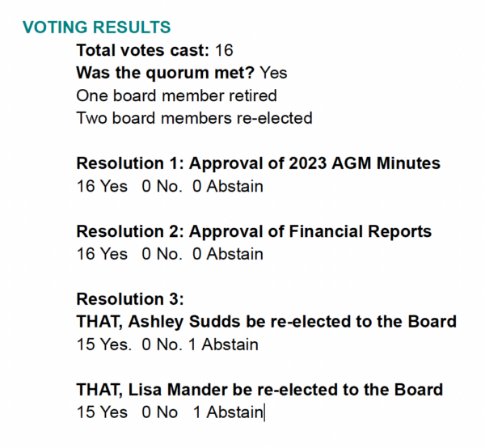Image resolution: width=485 pixels, height=448 pixels.
Task: Click the 1 Abstain text under Ashley Sudds
Action: (223, 344)
